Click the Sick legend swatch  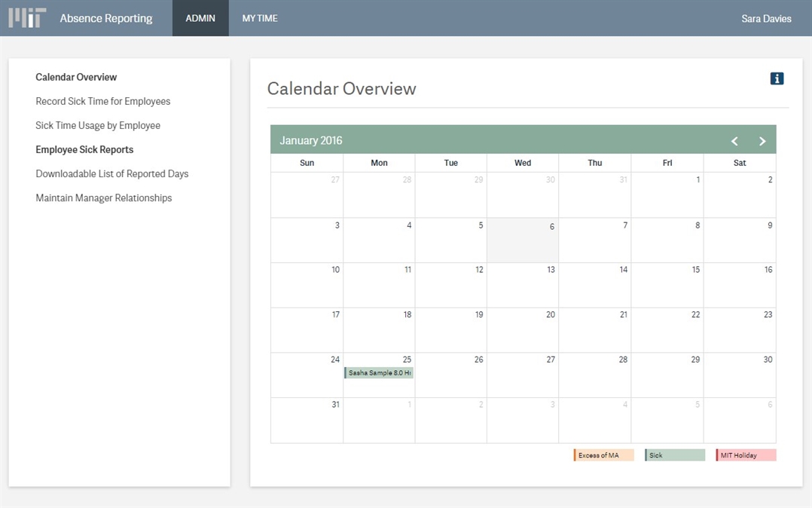pyautogui.click(x=675, y=455)
